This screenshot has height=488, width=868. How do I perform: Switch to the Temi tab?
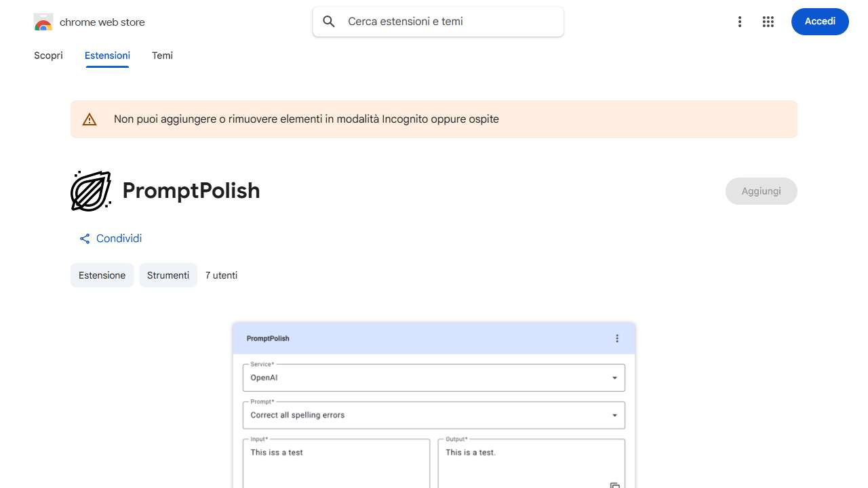point(162,56)
